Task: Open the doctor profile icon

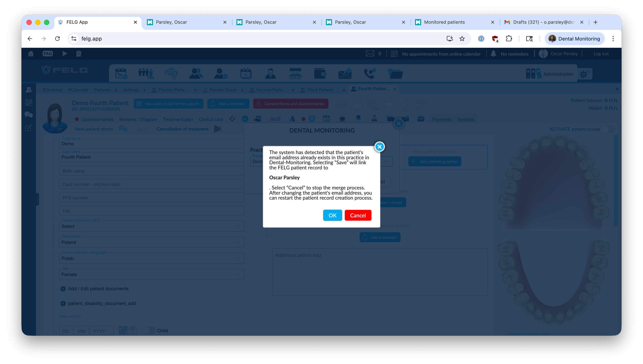Action: coord(270,73)
